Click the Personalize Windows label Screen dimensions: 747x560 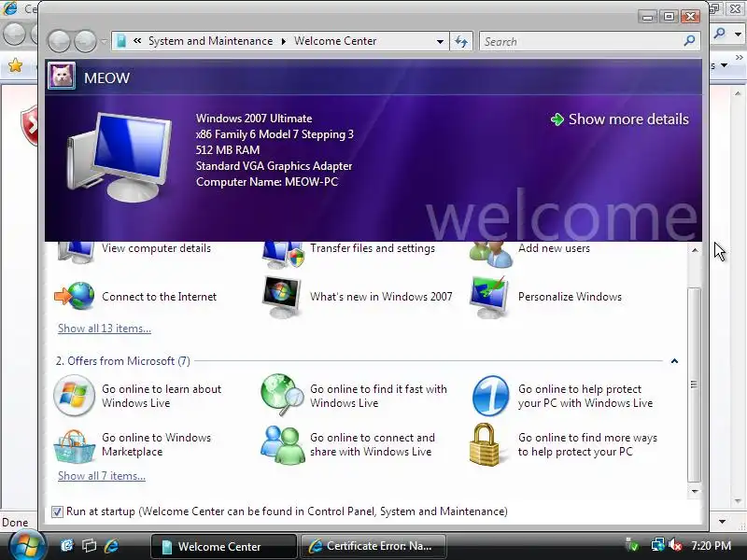click(570, 297)
